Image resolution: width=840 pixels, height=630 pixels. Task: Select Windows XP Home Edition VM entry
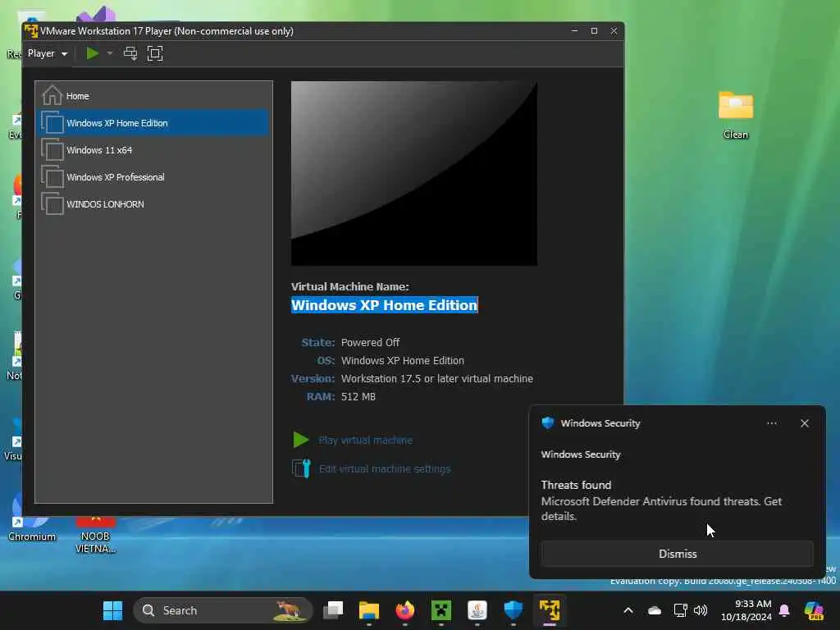[x=153, y=123]
